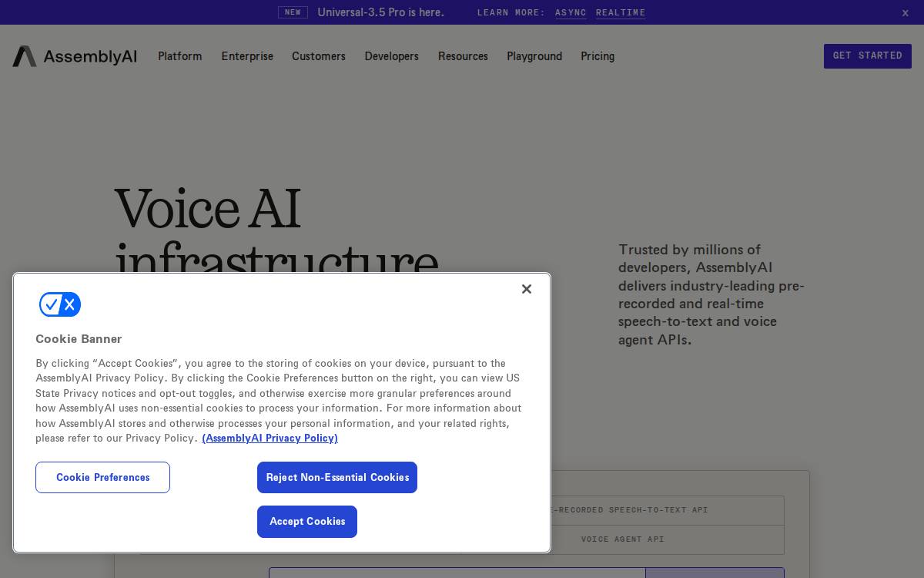This screenshot has height=578, width=924.
Task: Reject Non-Essential Cookies
Action: coord(337,478)
